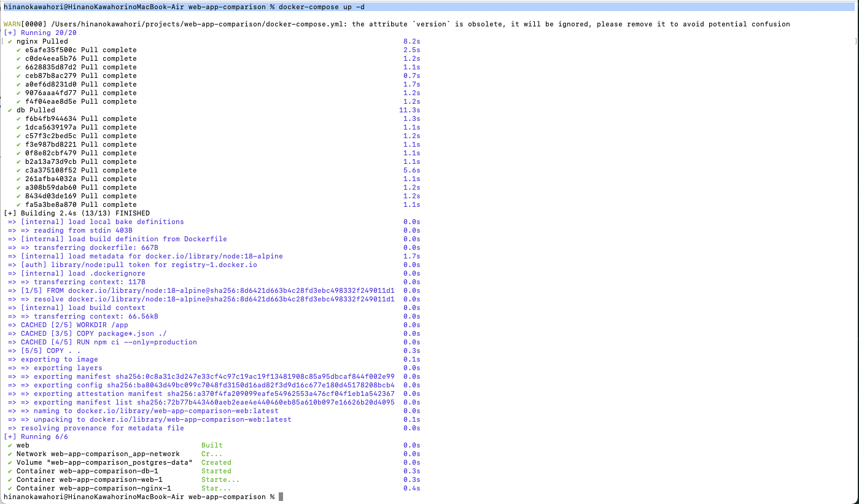859x504 pixels.
Task: Click the 'nginx Pulled' line
Action: click(x=42, y=41)
